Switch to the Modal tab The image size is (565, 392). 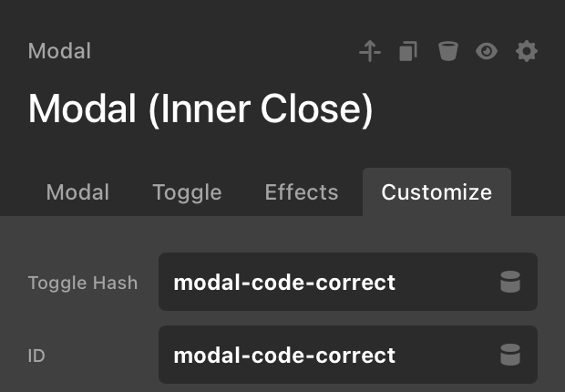point(77,192)
